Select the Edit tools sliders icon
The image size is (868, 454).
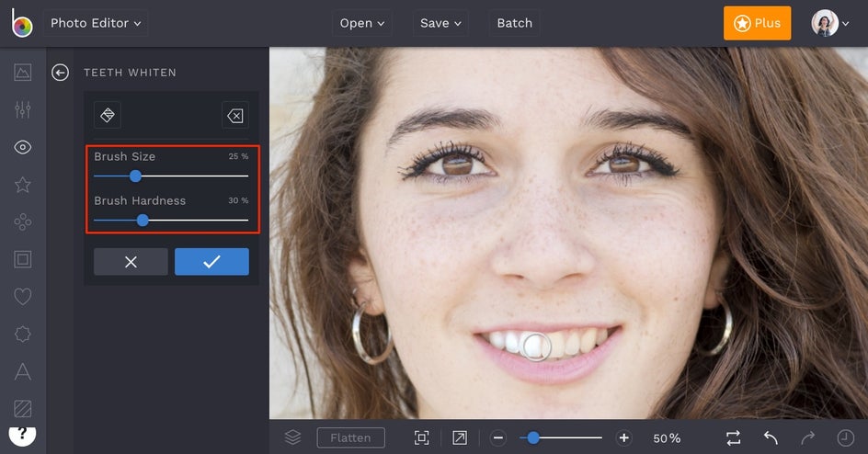click(23, 110)
